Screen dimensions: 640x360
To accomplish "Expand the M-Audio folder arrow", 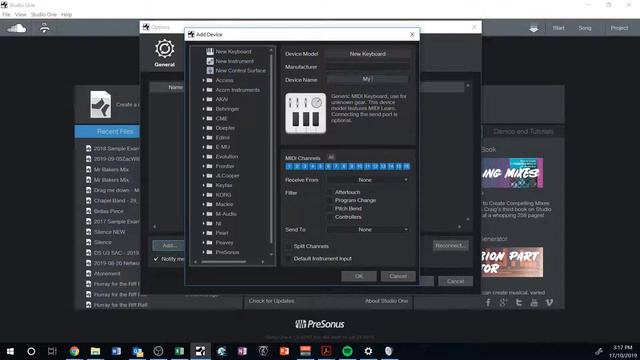I will tap(203, 214).
